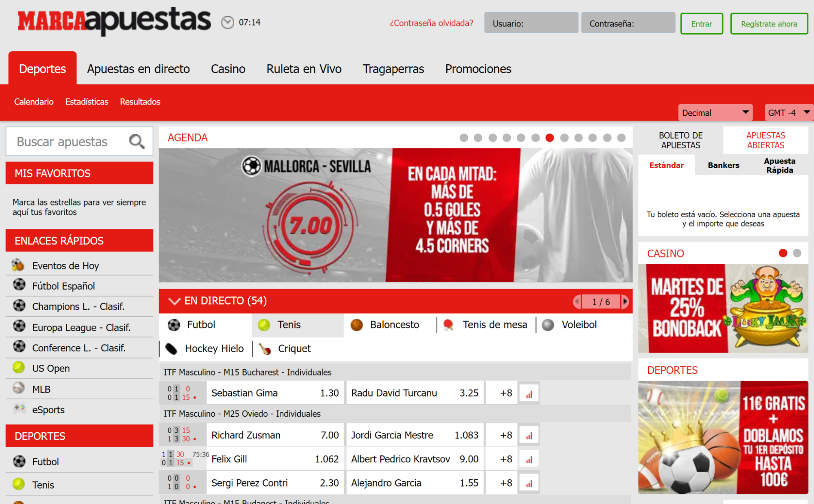The width and height of the screenshot is (814, 504).
Task: Open the Apuestas en directo tab
Action: point(138,69)
